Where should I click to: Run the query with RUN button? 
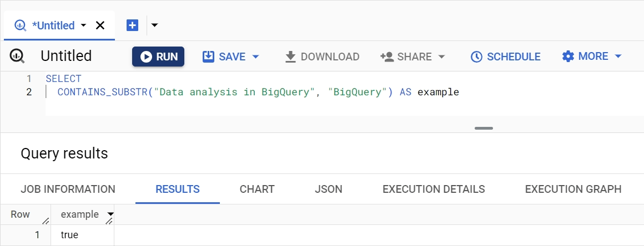(158, 57)
